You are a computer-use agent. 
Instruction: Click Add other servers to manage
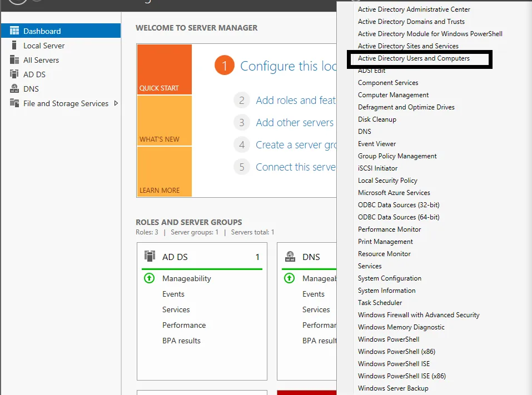(295, 122)
